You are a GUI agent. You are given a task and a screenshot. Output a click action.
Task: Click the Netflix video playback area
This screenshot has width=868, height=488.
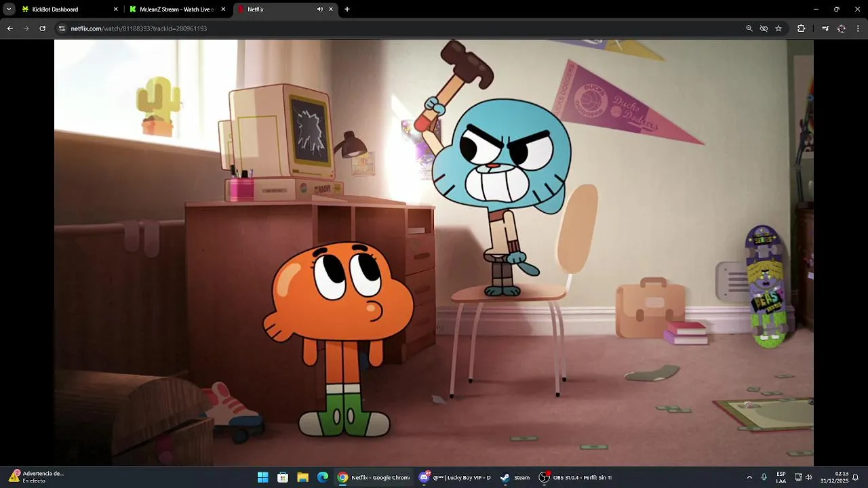pyautogui.click(x=434, y=252)
